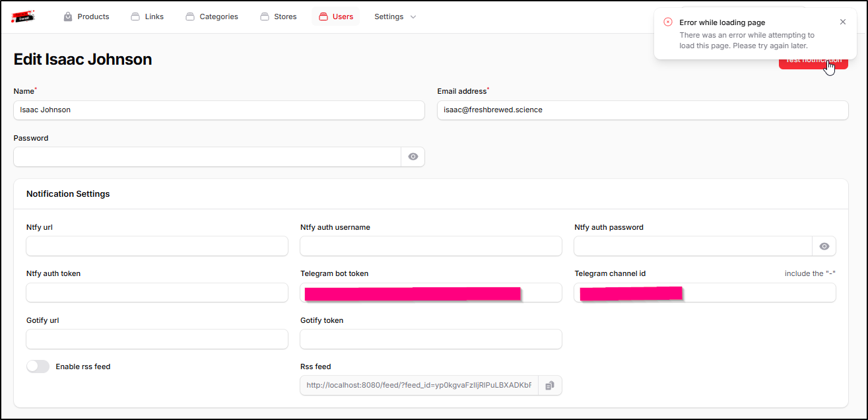The width and height of the screenshot is (868, 420).
Task: Reveal the Ntfy auth password
Action: [824, 246]
